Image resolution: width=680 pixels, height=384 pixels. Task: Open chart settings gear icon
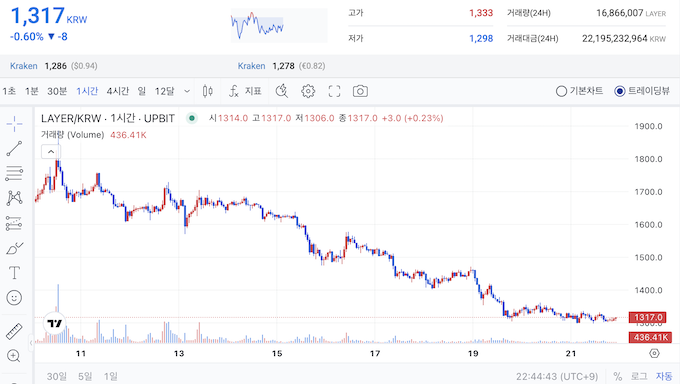click(x=308, y=91)
